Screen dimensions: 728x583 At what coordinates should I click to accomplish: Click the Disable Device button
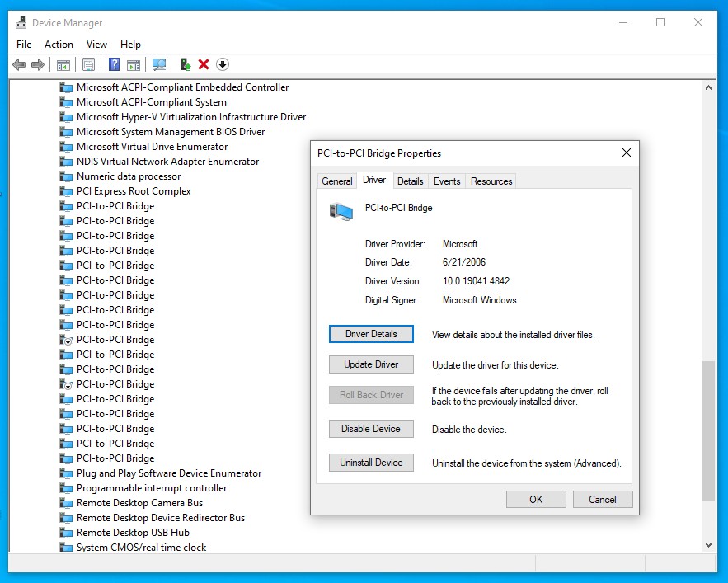pos(371,429)
